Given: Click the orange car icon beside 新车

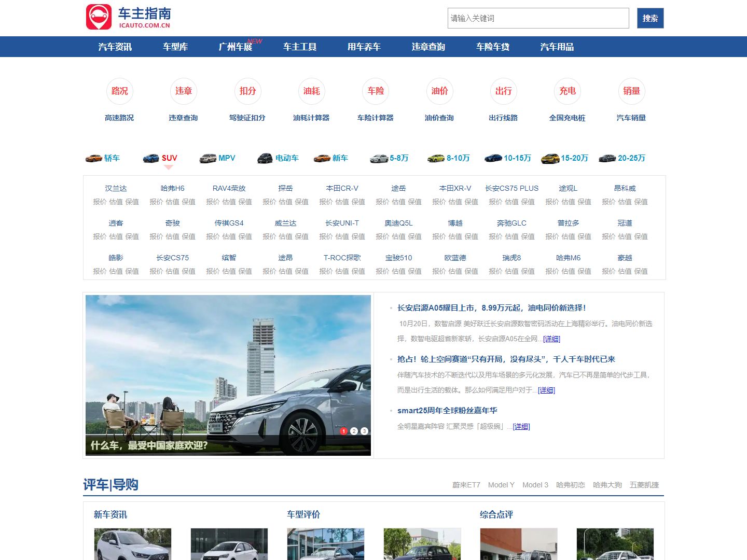Looking at the screenshot, I should click(x=322, y=158).
